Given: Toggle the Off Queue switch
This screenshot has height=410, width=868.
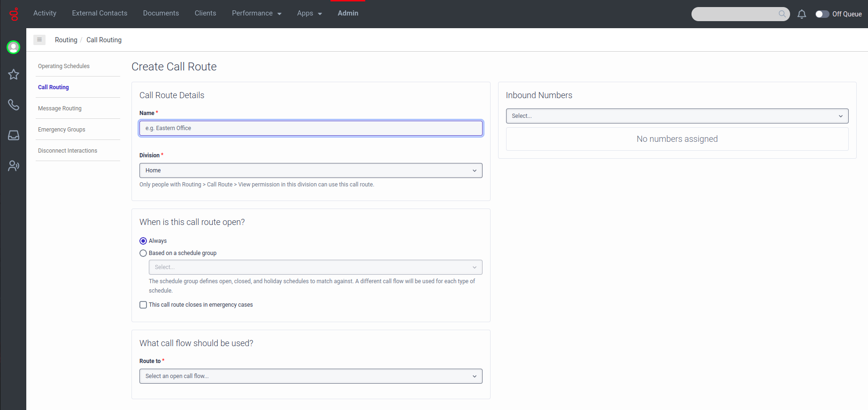Looking at the screenshot, I should pos(822,14).
